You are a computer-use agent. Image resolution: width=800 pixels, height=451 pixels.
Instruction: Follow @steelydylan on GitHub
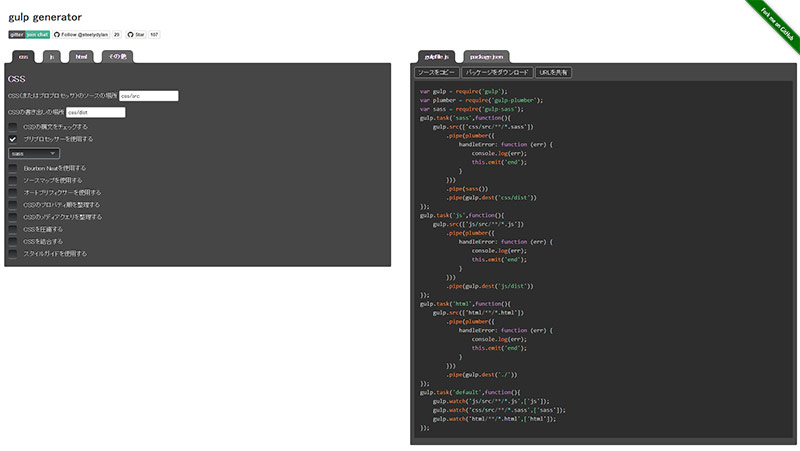pyautogui.click(x=81, y=35)
